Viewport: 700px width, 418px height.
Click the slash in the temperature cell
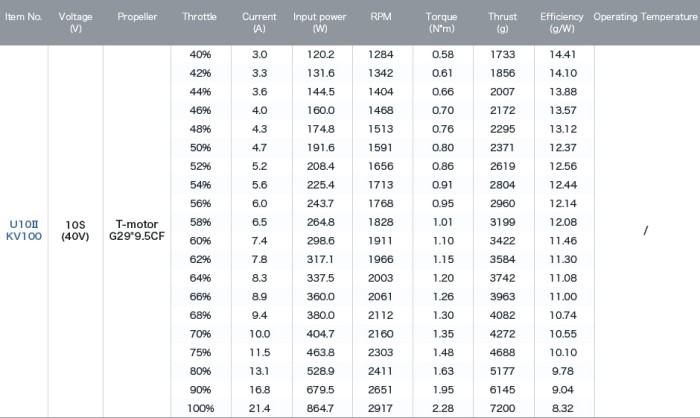tap(646, 230)
